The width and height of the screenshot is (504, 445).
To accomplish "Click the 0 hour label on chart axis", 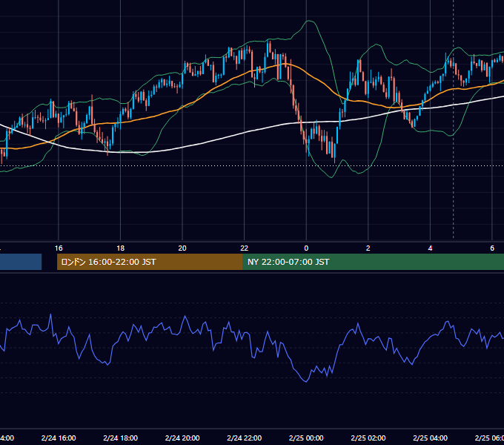I will pos(306,248).
